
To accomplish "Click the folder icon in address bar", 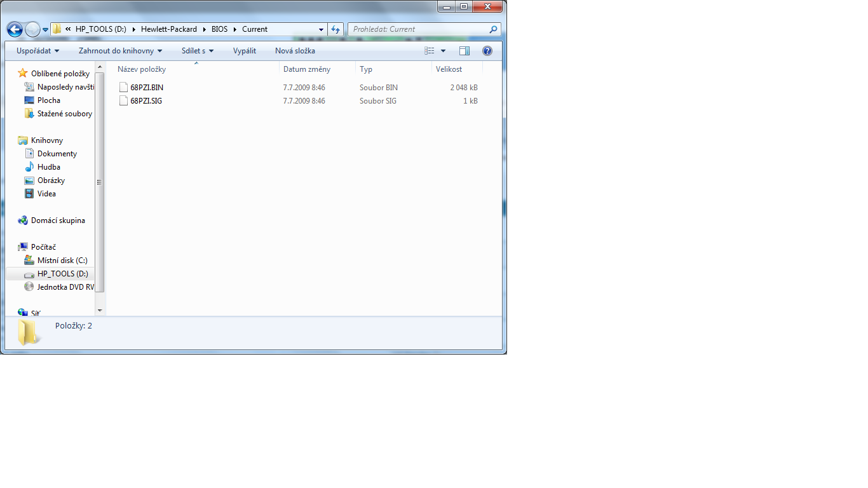I will pyautogui.click(x=57, y=29).
